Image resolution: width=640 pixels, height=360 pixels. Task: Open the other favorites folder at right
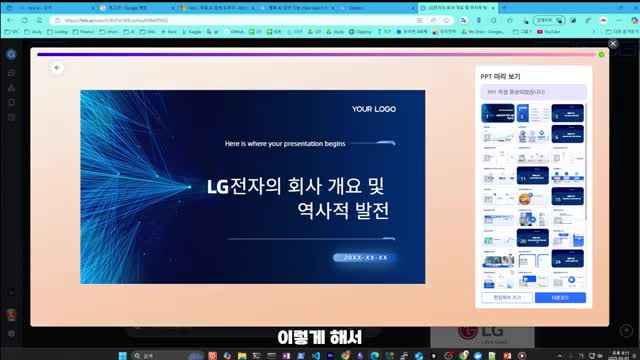(621, 31)
